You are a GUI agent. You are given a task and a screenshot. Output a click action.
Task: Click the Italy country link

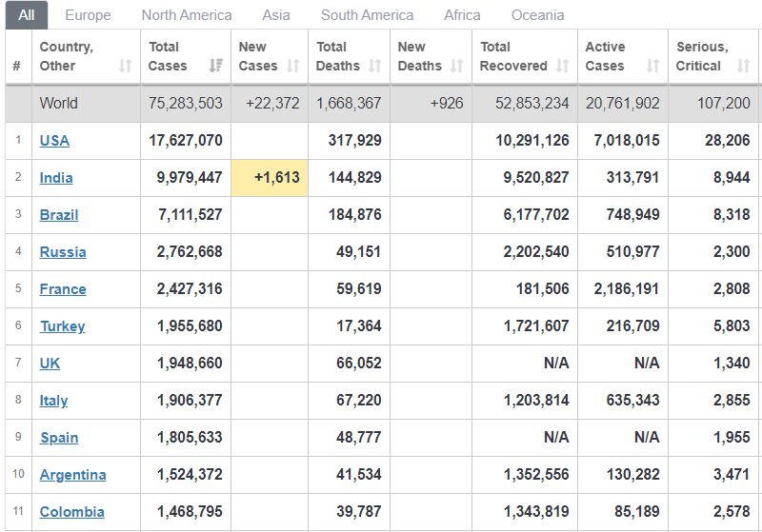(x=53, y=401)
